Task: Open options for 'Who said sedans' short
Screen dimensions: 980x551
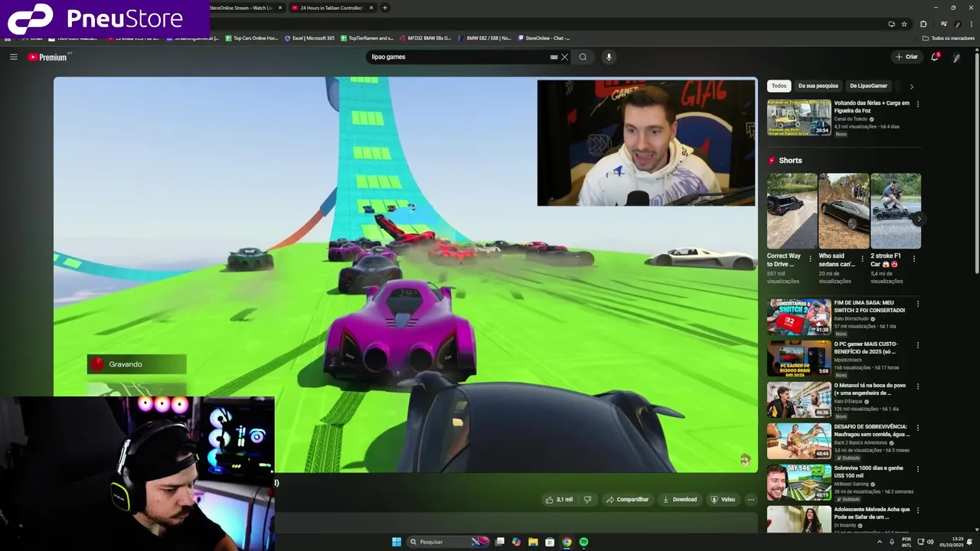Action: click(862, 259)
